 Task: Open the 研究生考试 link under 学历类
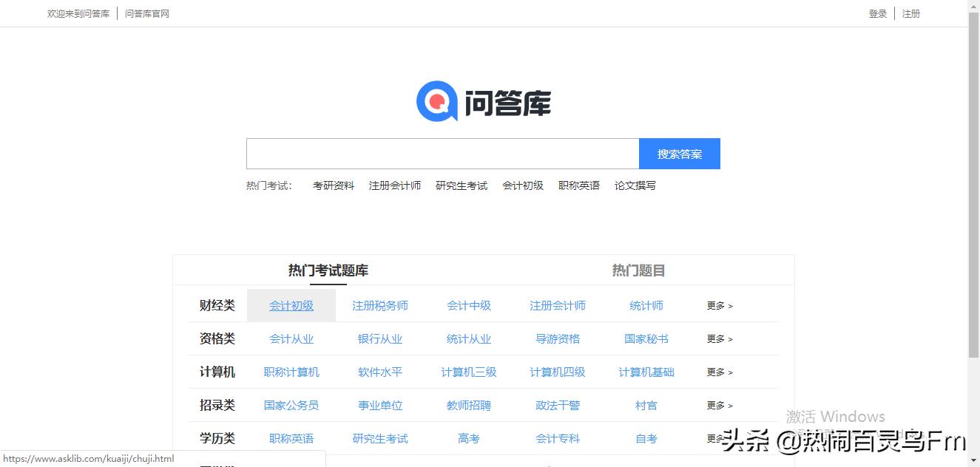click(380, 438)
